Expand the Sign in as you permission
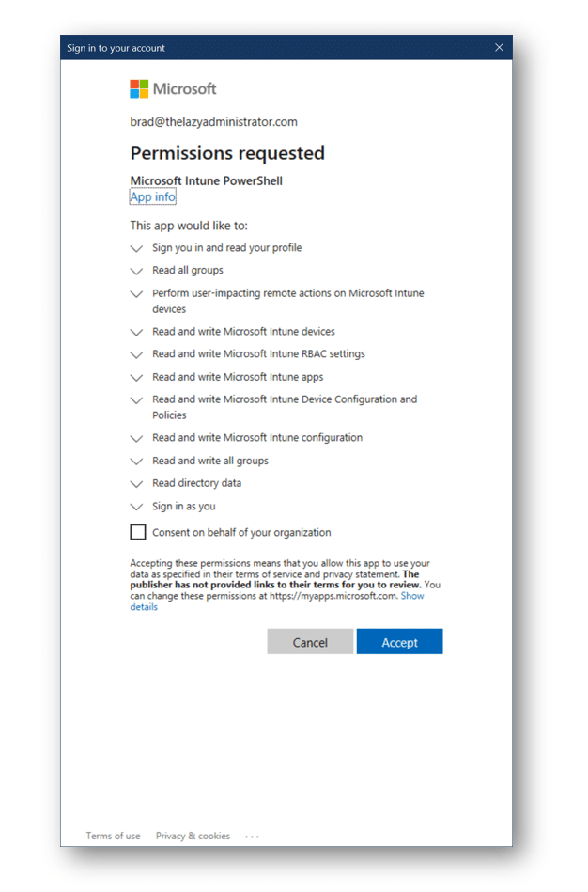Viewport: 588px width, 892px height. tap(136, 507)
